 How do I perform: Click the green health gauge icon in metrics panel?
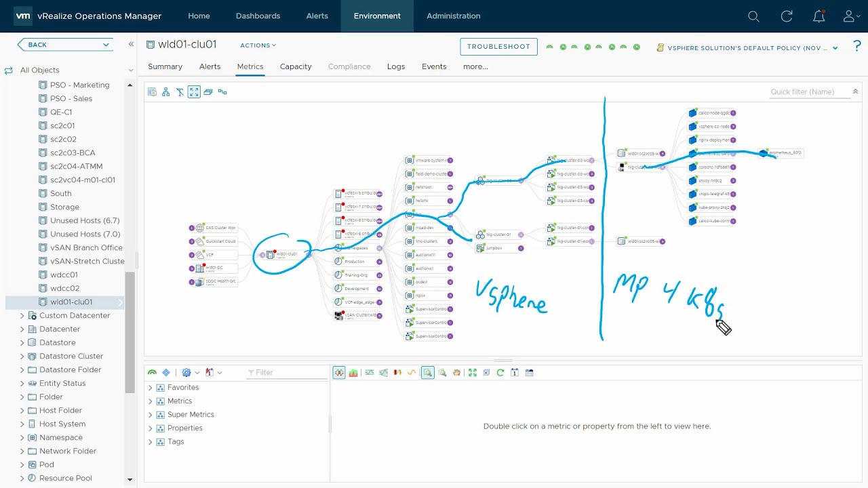[x=153, y=373]
